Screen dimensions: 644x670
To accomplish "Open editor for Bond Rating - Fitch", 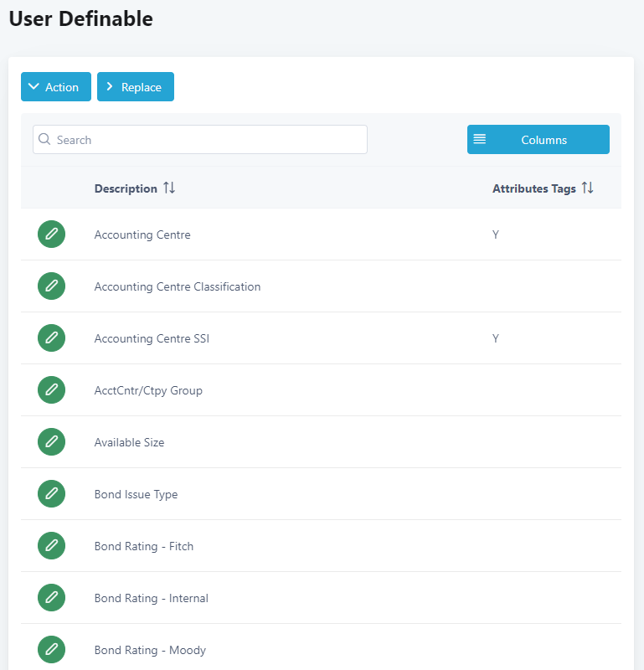I will pos(51,546).
